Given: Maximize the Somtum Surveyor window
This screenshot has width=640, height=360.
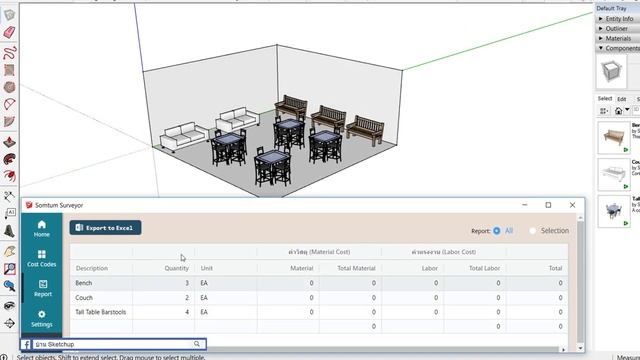Looking at the screenshot, I should [548, 205].
